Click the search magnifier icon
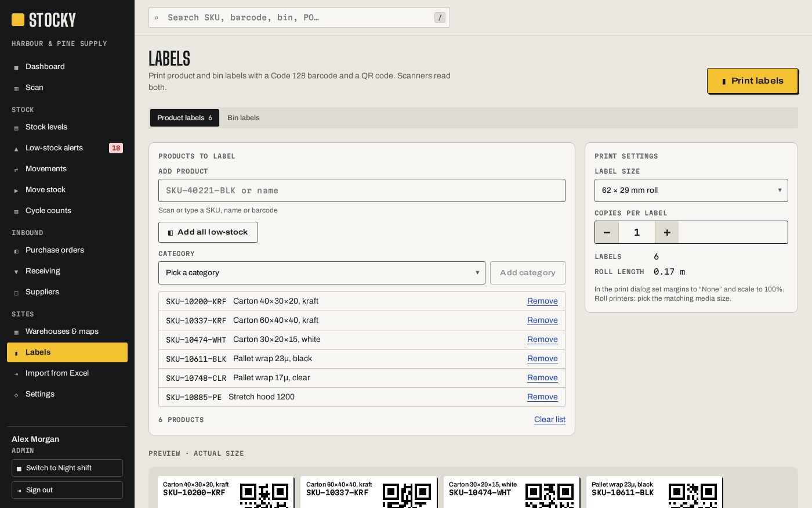This screenshot has height=508, width=812. (x=157, y=18)
